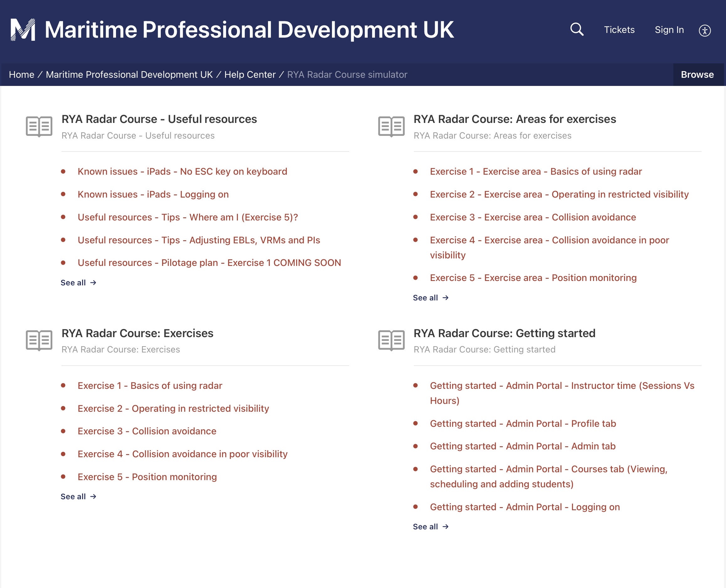
Task: Click the Areas for exercises book icon
Action: 391,127
